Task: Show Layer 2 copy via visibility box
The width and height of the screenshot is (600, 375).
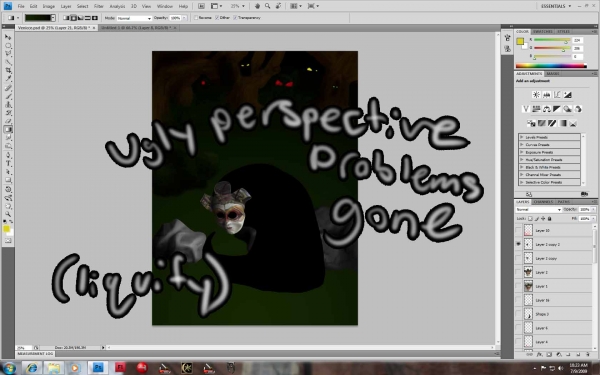Action: pyautogui.click(x=518, y=258)
